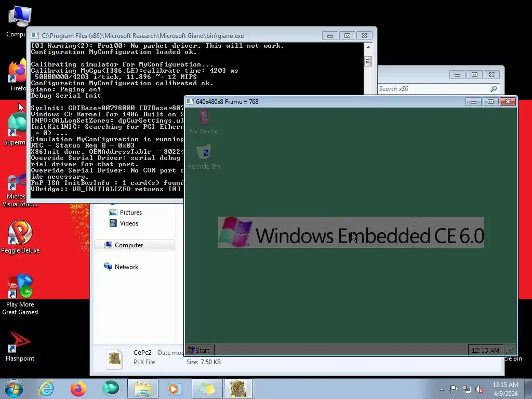This screenshot has width=532, height=399.
Task: Open Action Center flag in tray
Action: click(454, 389)
